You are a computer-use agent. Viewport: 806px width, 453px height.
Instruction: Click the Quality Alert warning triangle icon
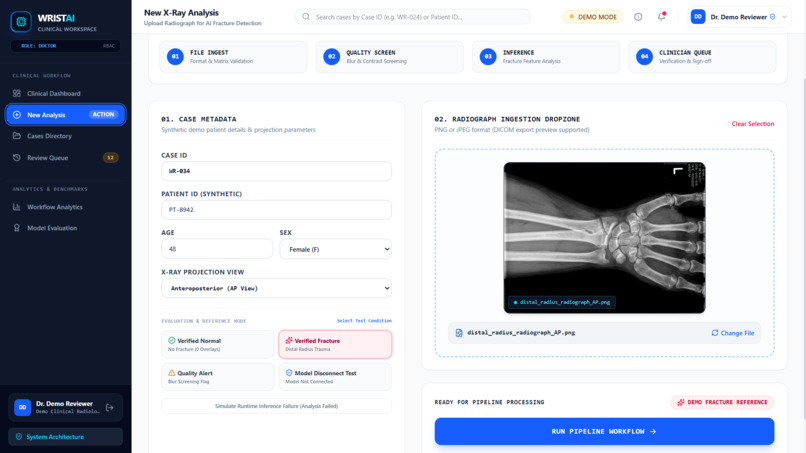(x=172, y=373)
